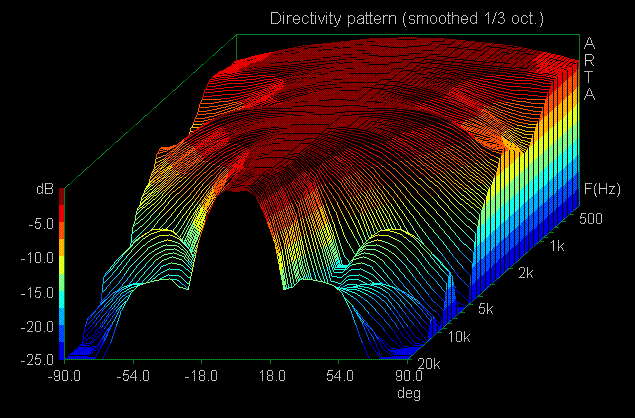The image size is (635, 418).
Task: Click the -20.0 dB scale label
Action: [x=38, y=327]
